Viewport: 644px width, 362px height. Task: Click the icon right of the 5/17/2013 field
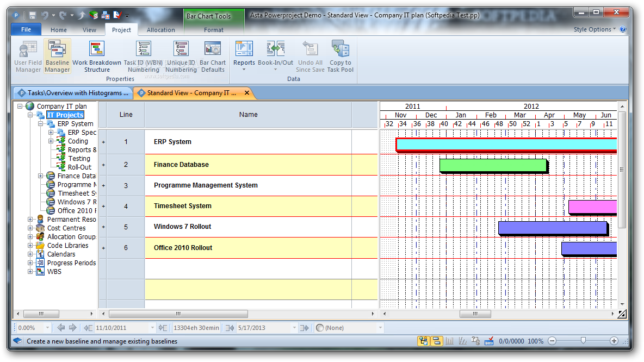305,328
